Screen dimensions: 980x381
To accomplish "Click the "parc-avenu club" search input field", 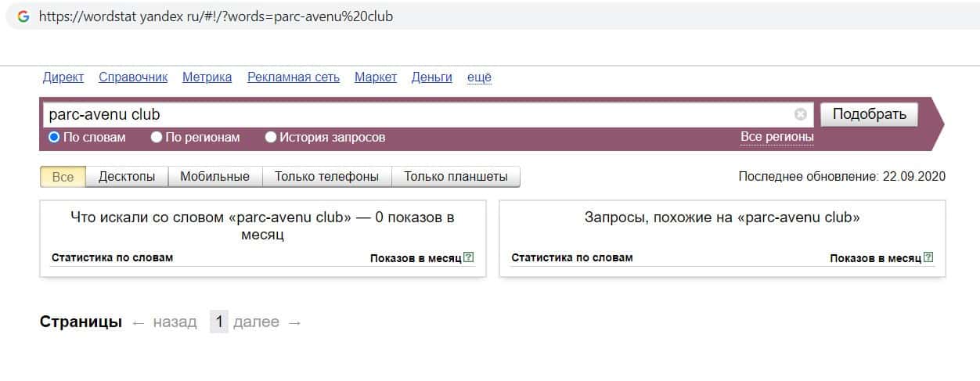I will pyautogui.click(x=415, y=114).
